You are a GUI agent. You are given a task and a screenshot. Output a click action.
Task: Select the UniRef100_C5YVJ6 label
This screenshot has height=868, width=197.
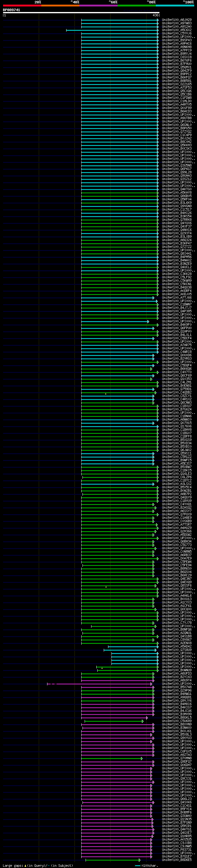177,33
